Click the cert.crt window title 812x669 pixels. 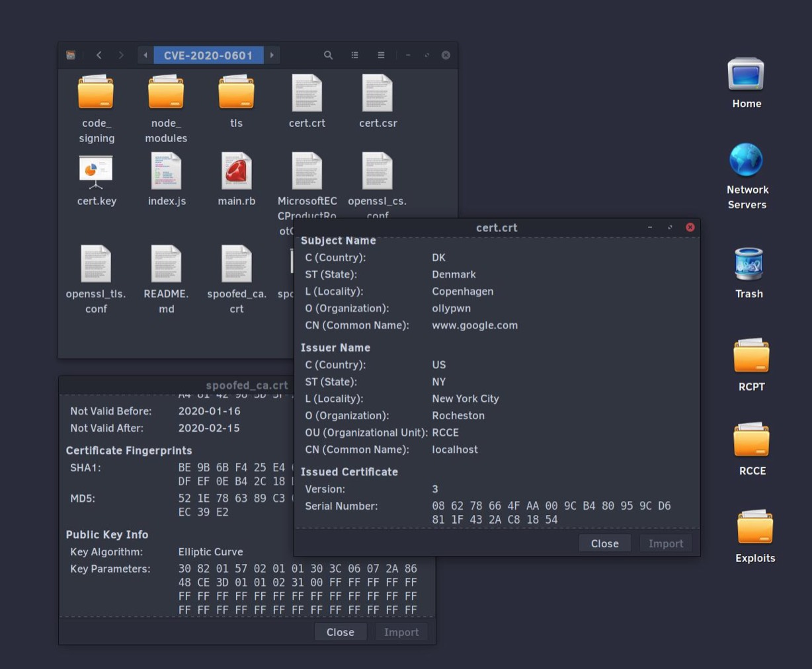(497, 227)
